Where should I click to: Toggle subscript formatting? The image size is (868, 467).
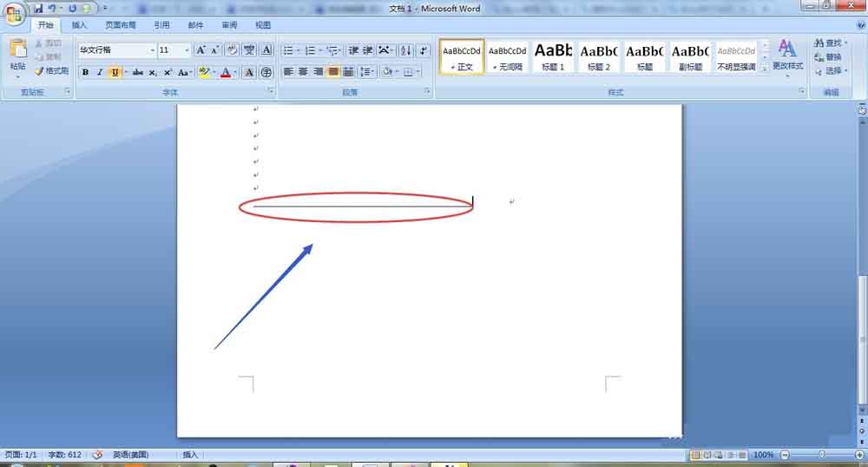[x=153, y=73]
